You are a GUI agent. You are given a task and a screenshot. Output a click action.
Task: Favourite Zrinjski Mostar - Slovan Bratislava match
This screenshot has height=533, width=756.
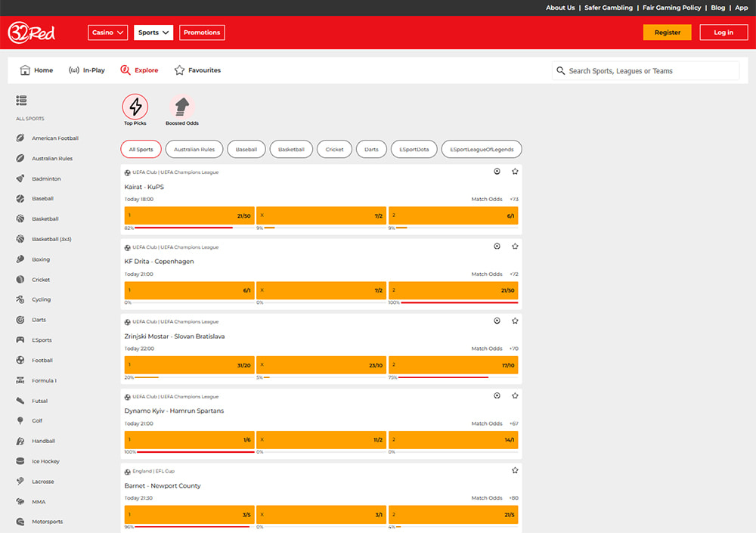[x=515, y=321]
